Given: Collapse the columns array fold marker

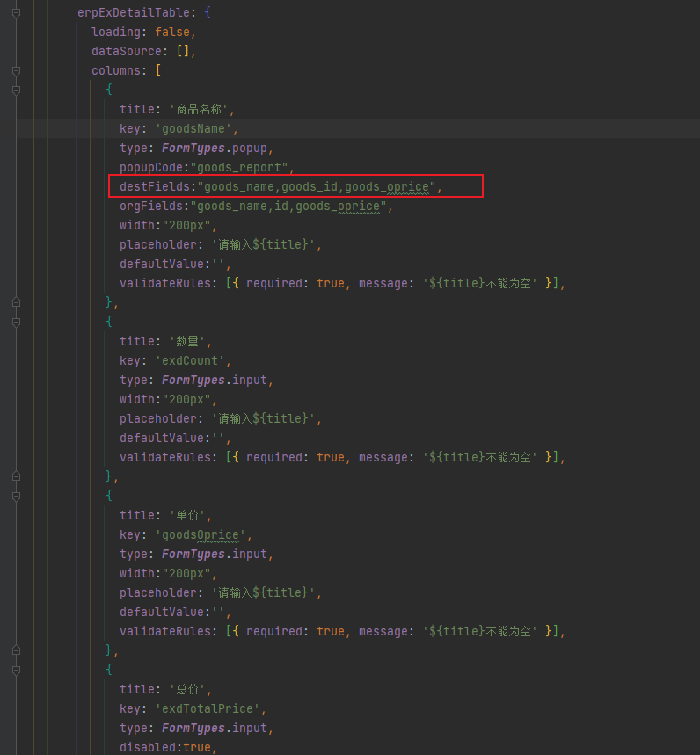Looking at the screenshot, I should coord(16,71).
